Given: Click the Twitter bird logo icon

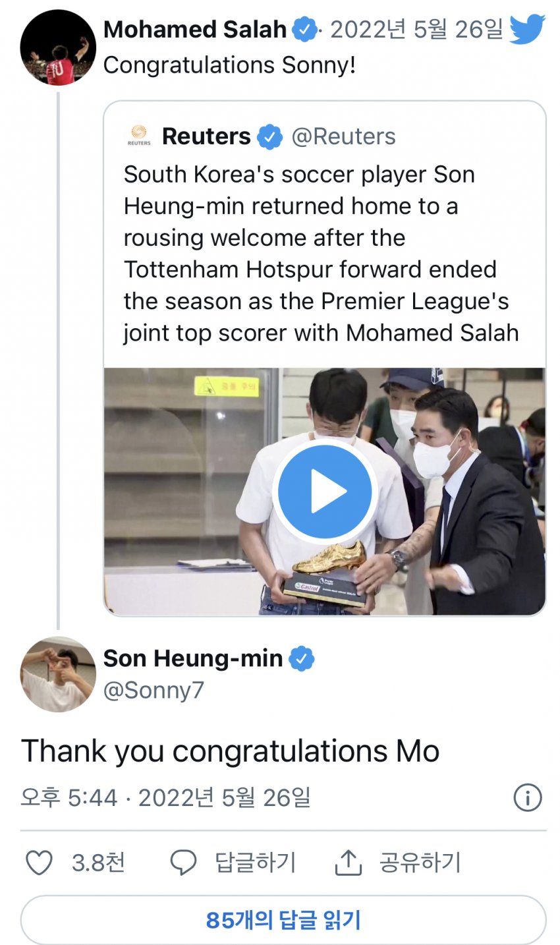Looking at the screenshot, I should (x=527, y=30).
